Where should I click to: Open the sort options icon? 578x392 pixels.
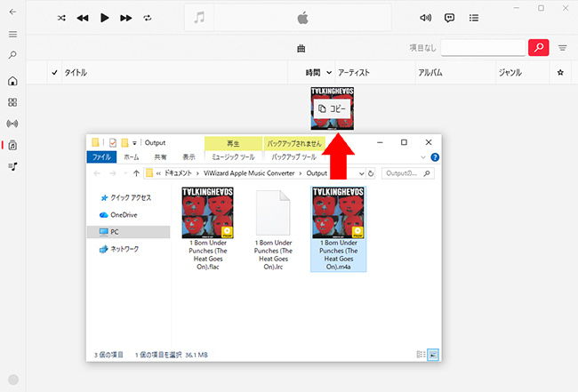coord(562,48)
